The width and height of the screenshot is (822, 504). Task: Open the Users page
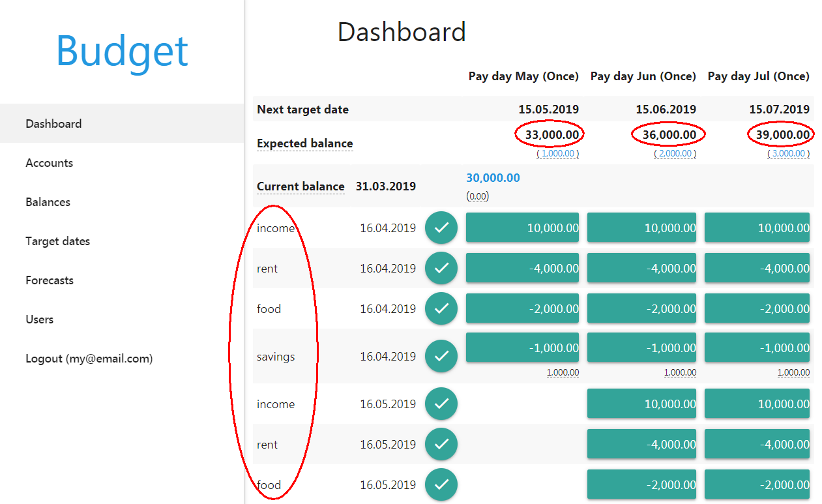(40, 319)
